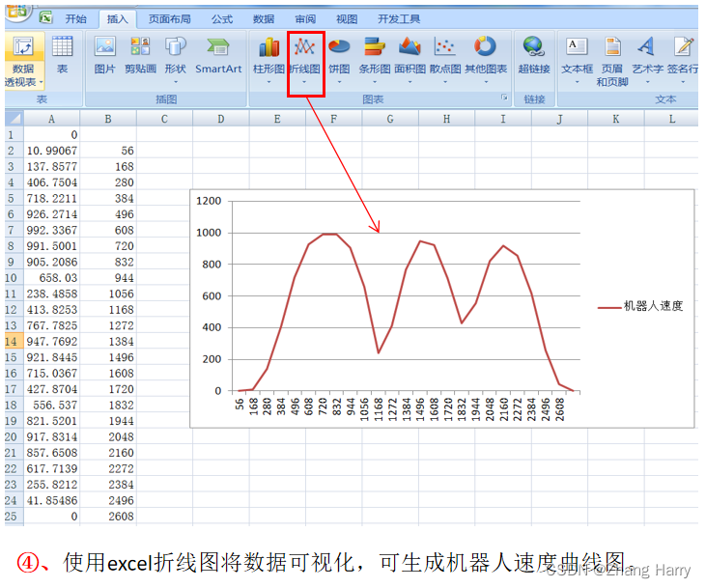Click the chart horizontal axis label 1056

364,409
